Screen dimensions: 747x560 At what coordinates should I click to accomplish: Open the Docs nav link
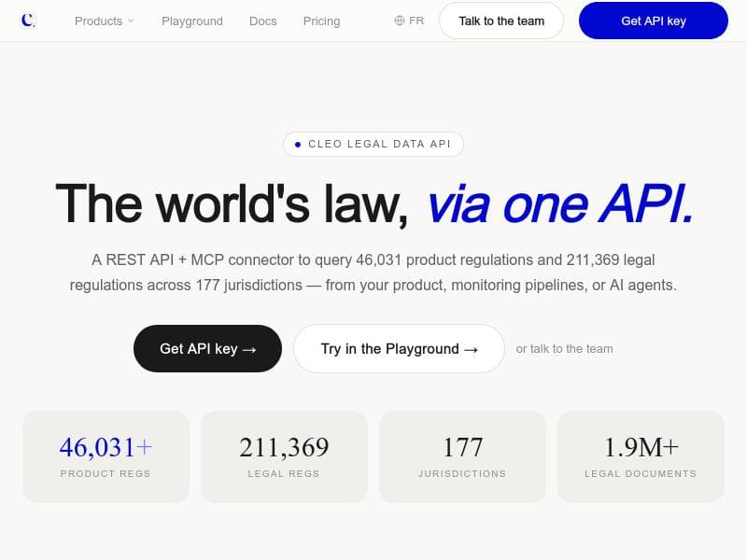coord(263,21)
